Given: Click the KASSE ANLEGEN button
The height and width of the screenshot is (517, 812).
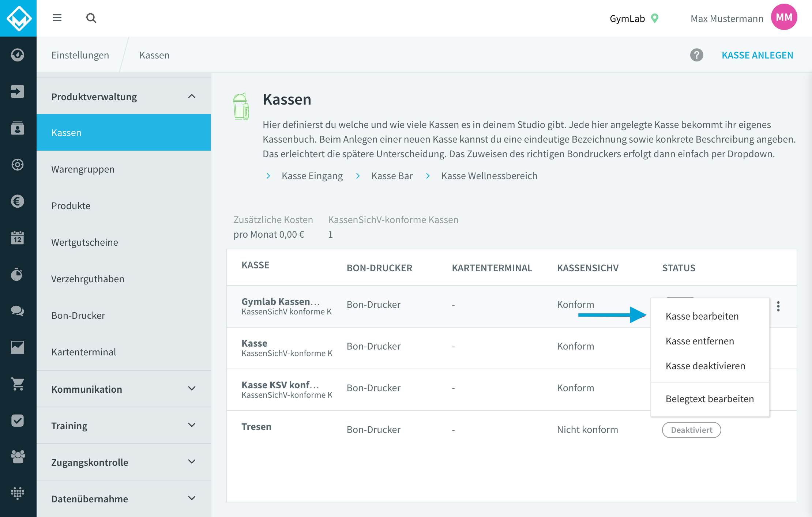Looking at the screenshot, I should (757, 55).
